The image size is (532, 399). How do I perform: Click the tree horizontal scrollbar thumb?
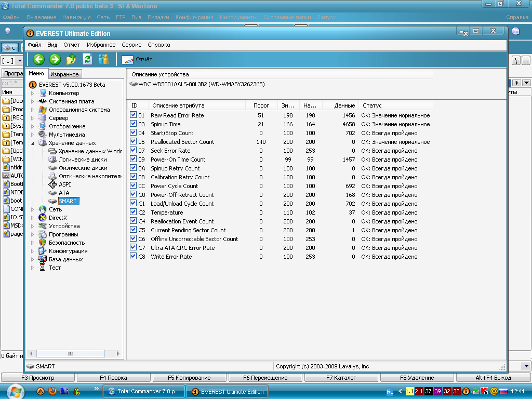[70, 353]
